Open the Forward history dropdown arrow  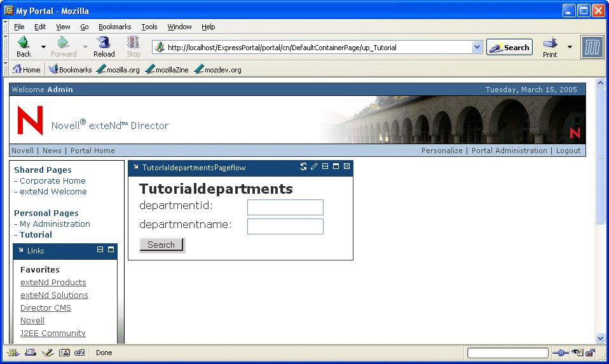tap(85, 47)
